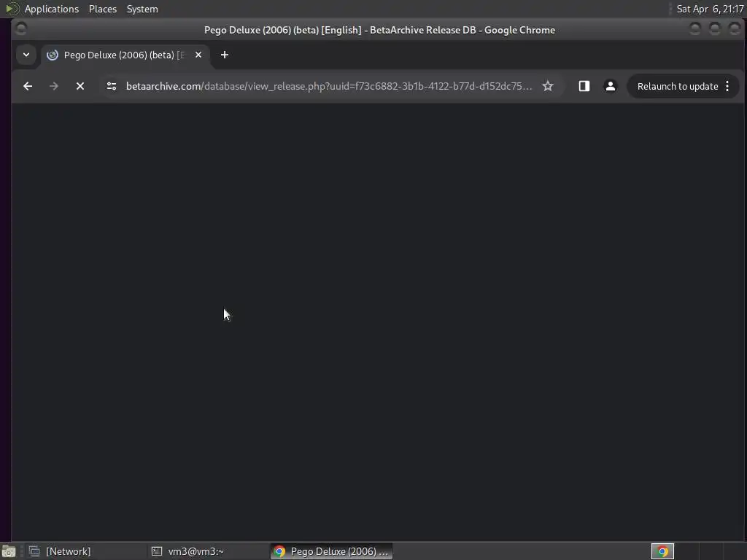Click the forward navigation arrow
This screenshot has width=747, height=560.
54,86
